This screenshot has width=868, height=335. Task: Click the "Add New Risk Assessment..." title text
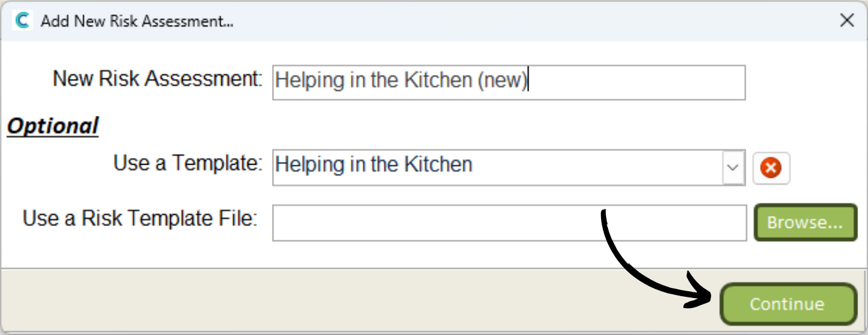tap(137, 21)
